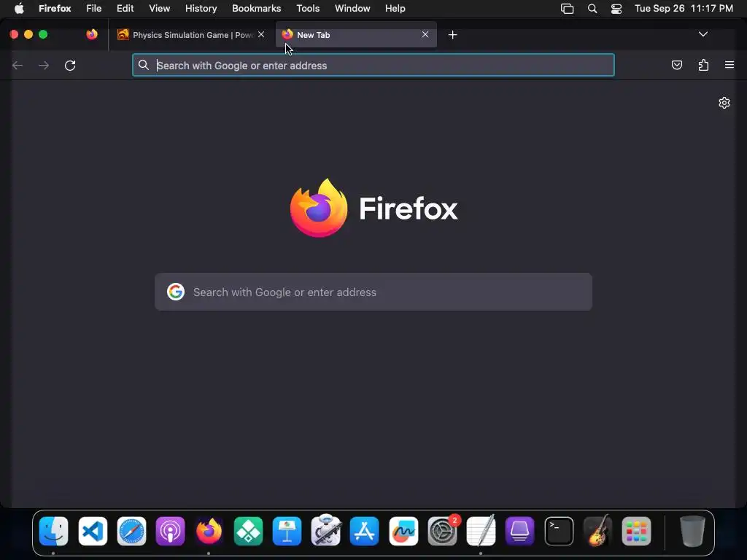Select the New Tab tab

pyautogui.click(x=356, y=35)
